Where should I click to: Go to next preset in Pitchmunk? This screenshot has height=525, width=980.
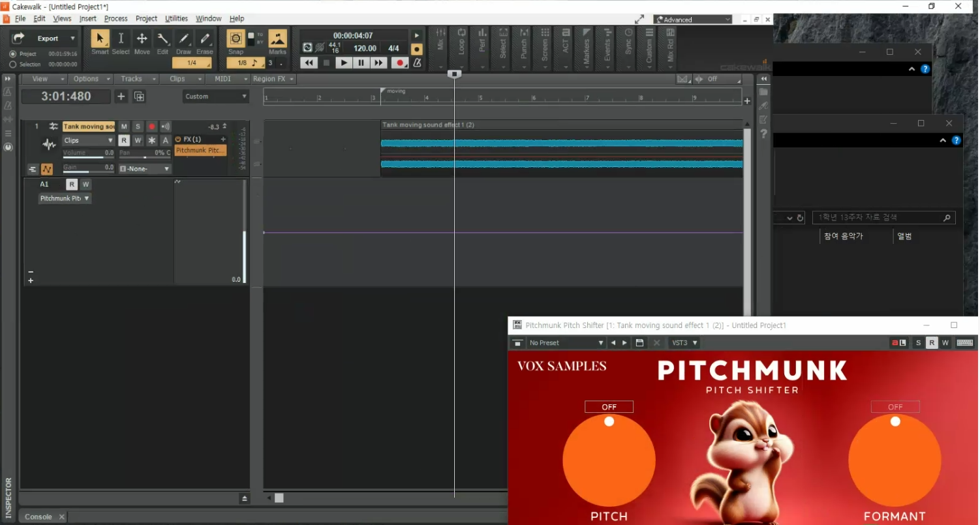pos(625,343)
